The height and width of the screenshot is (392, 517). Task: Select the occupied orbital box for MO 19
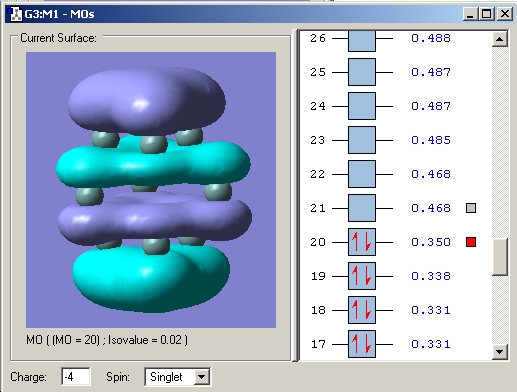pos(362,276)
